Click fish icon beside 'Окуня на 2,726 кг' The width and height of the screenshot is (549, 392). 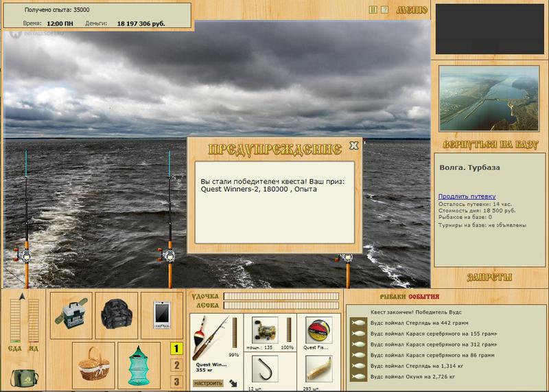click(358, 377)
